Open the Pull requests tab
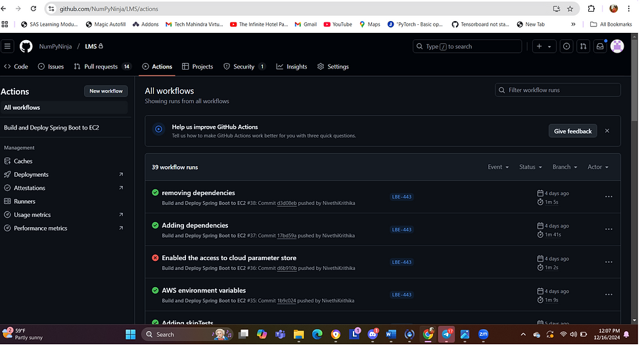644x362 pixels. pos(103,66)
